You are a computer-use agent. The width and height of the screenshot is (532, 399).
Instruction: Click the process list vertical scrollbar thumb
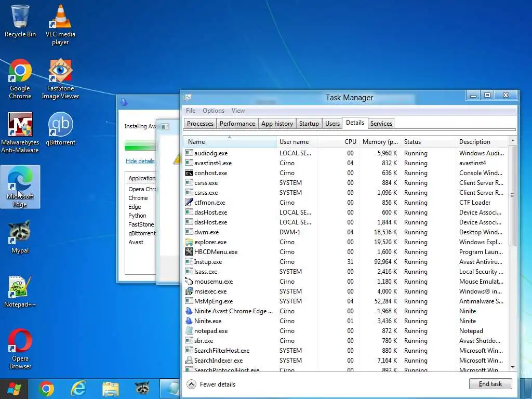[x=513, y=195]
